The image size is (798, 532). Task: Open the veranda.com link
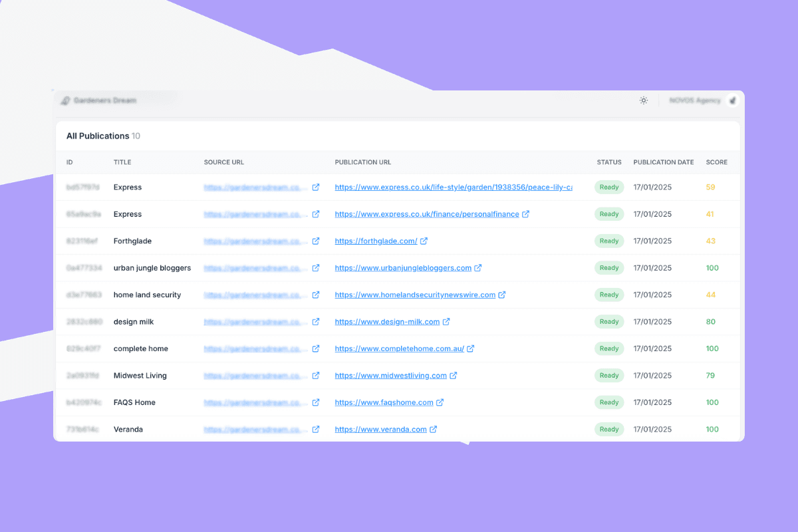[x=380, y=430]
